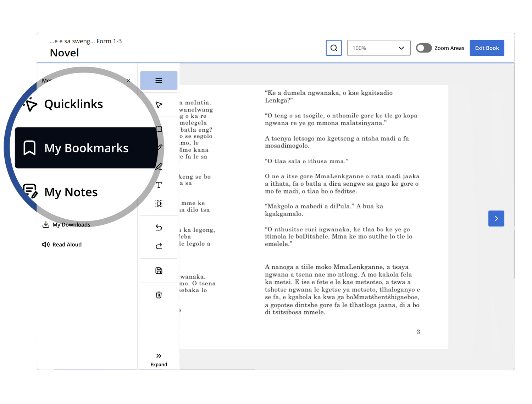Open the hamburger menu in the toolbar
Image resolution: width=532 pixels, height=404 pixels.
pos(159,80)
